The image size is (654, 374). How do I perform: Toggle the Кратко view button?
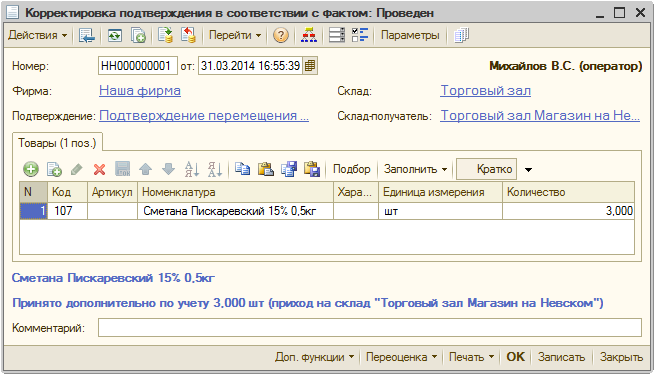[486, 169]
